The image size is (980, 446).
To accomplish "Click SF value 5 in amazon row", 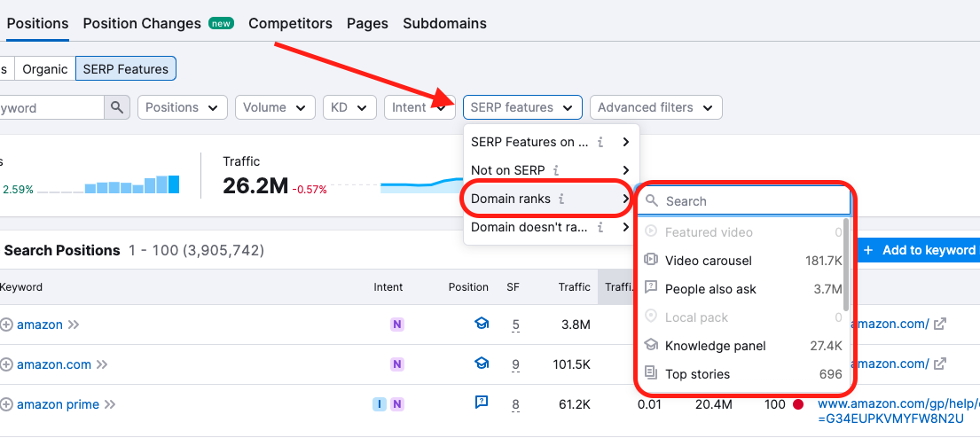I will click(515, 325).
